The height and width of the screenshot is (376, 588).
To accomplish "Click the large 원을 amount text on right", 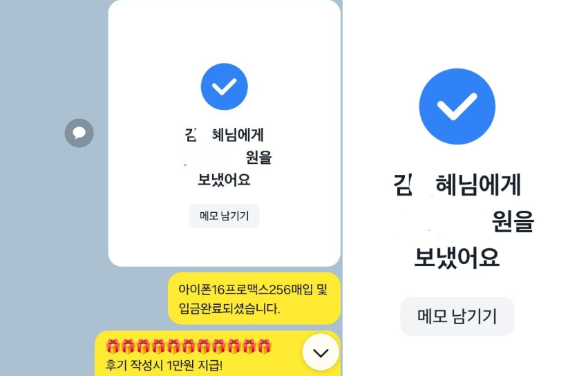I will 513,221.
